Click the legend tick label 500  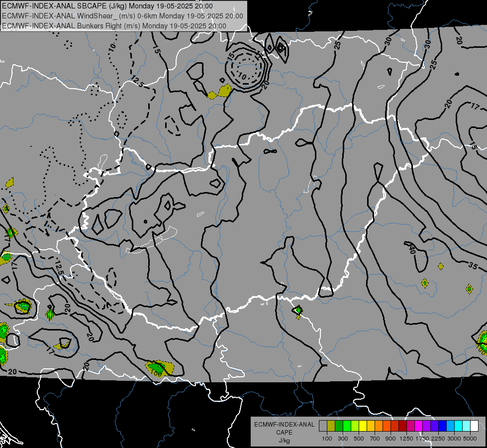click(x=359, y=439)
